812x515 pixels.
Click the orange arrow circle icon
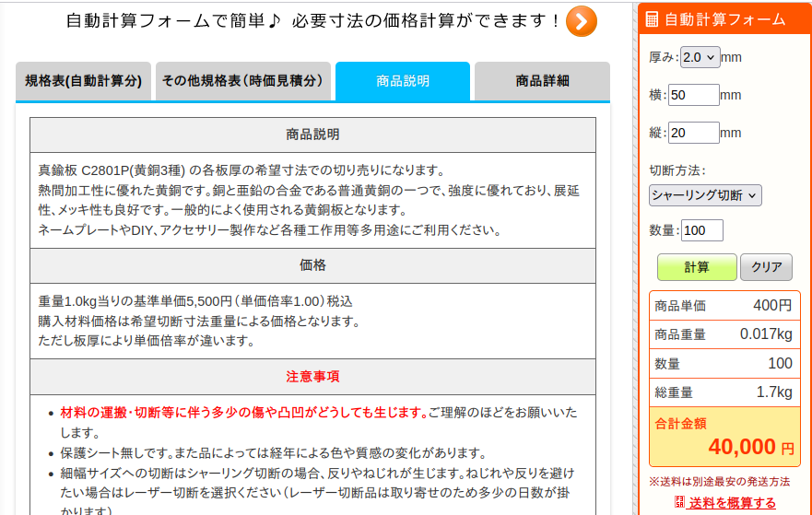pyautogui.click(x=581, y=21)
